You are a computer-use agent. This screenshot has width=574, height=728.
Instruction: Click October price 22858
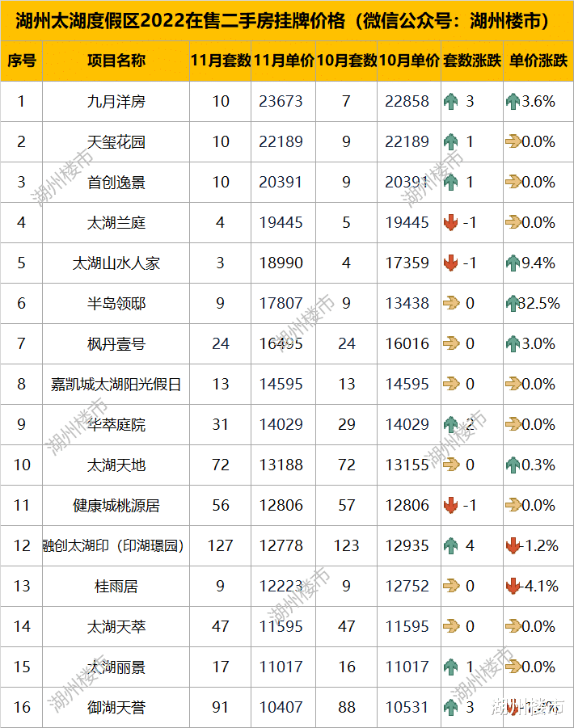[407, 101]
